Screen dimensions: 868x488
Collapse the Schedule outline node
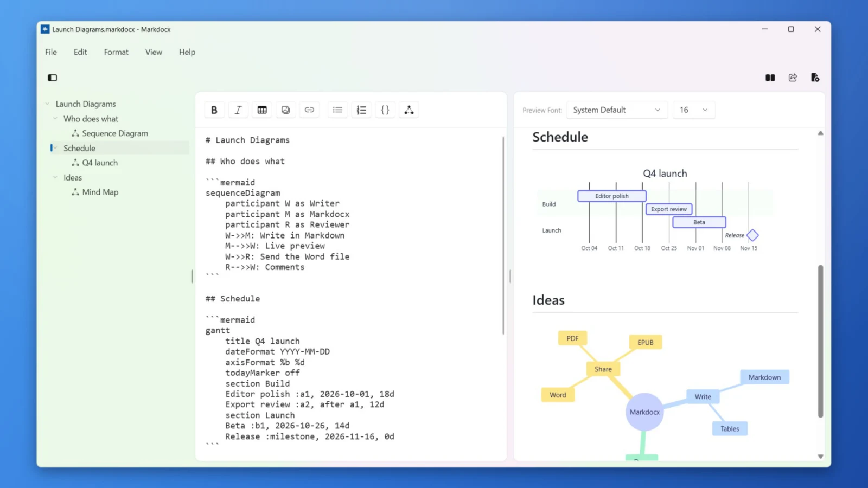pos(55,148)
